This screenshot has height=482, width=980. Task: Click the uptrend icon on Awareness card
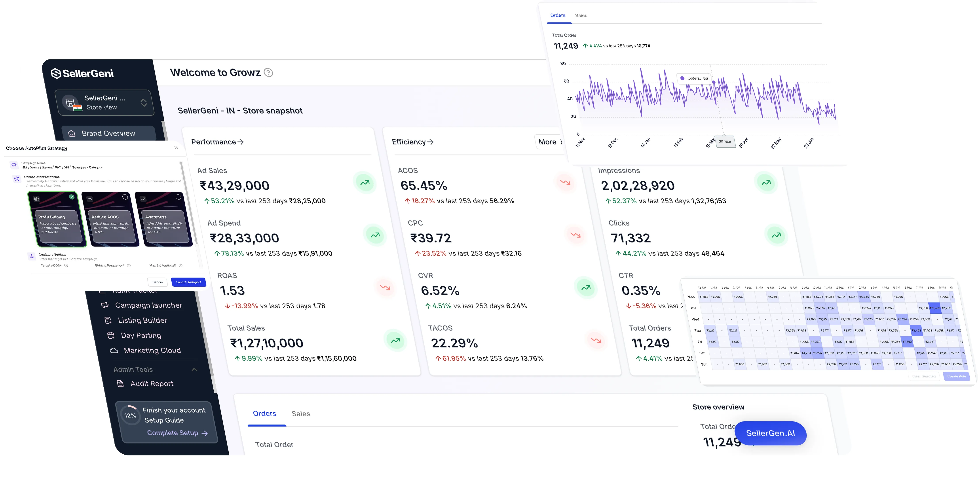(x=143, y=199)
